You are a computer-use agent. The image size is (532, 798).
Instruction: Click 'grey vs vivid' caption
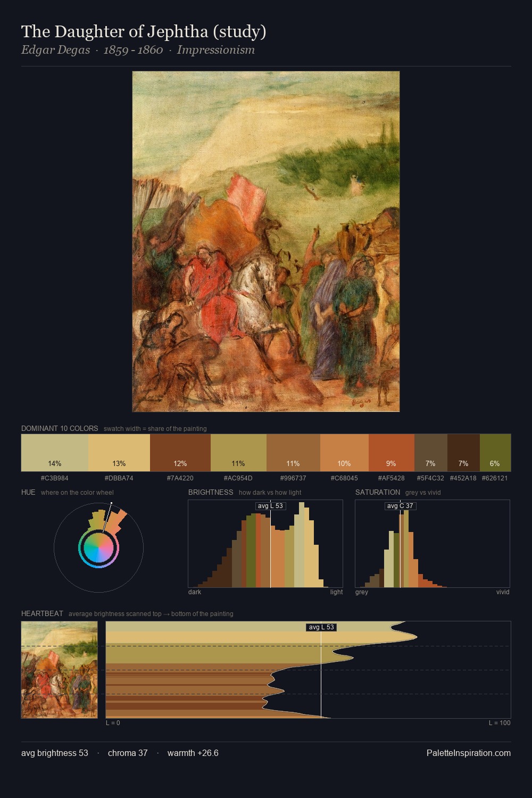(x=423, y=493)
